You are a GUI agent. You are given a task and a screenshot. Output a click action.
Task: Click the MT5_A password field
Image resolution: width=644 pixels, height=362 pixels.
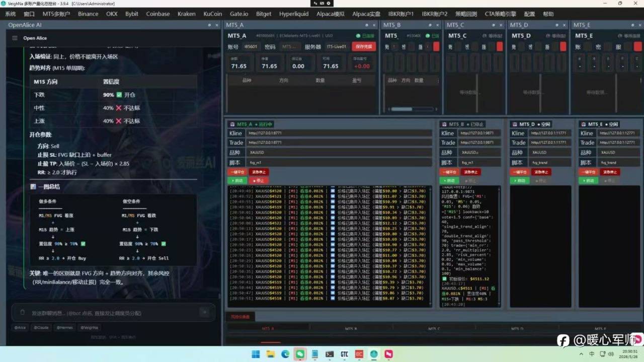(289, 46)
